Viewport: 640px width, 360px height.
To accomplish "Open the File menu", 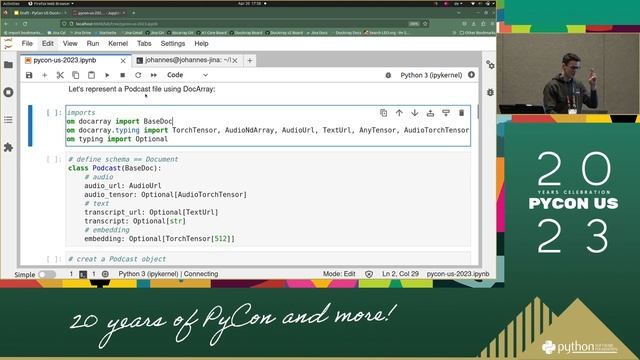I will coord(27,44).
